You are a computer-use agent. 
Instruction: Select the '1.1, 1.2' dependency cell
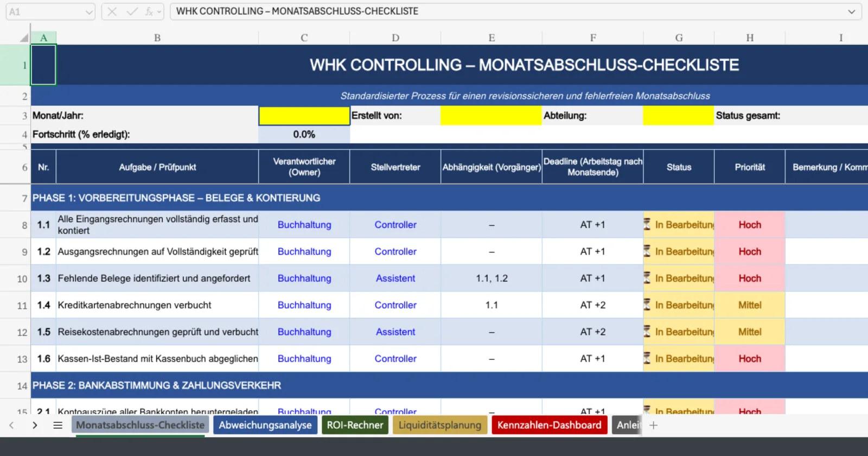coord(492,278)
